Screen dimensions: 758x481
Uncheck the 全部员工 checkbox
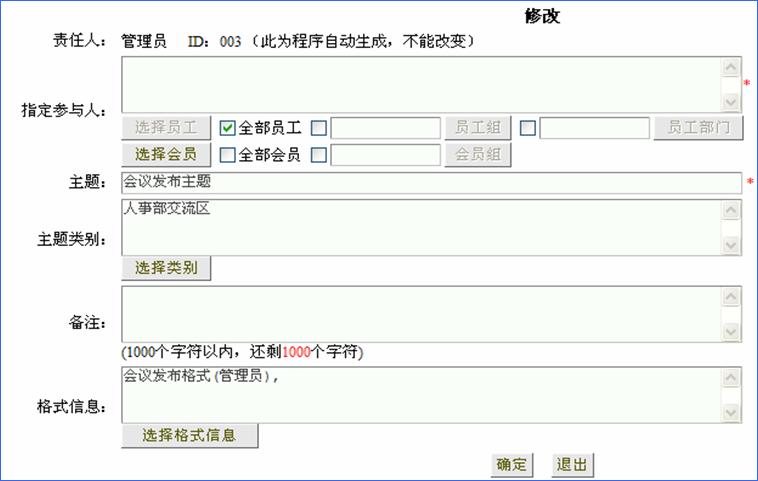pos(227,128)
